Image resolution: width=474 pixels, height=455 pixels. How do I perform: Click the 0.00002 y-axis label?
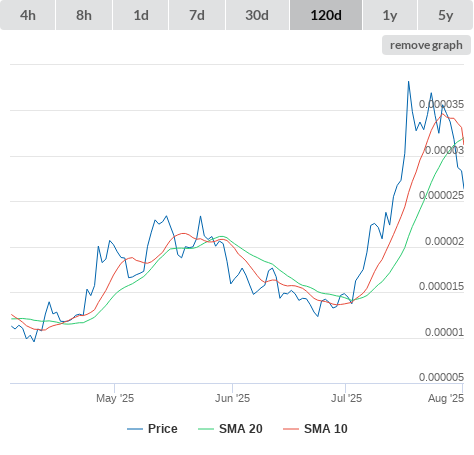tap(444, 241)
